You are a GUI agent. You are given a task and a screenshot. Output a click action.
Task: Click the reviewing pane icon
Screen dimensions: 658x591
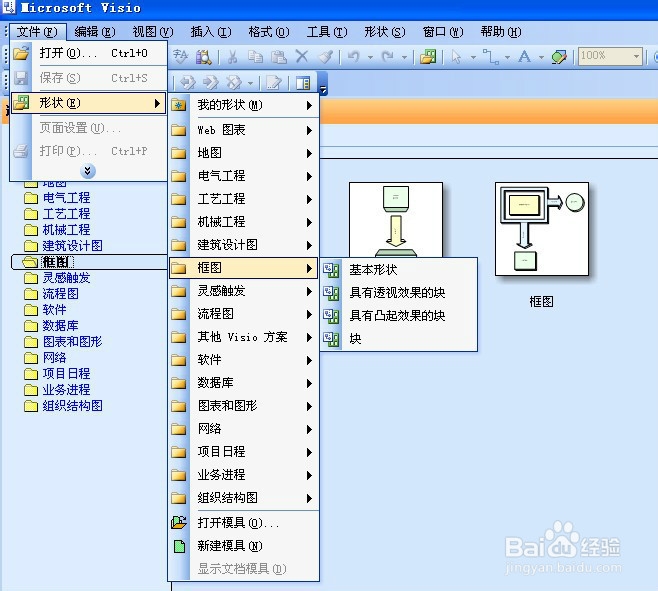[303, 82]
